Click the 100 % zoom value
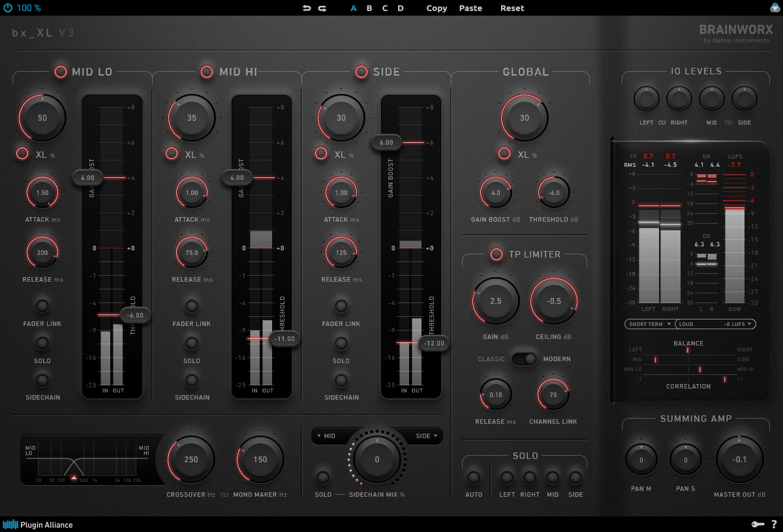This screenshot has width=783, height=532. [29, 8]
